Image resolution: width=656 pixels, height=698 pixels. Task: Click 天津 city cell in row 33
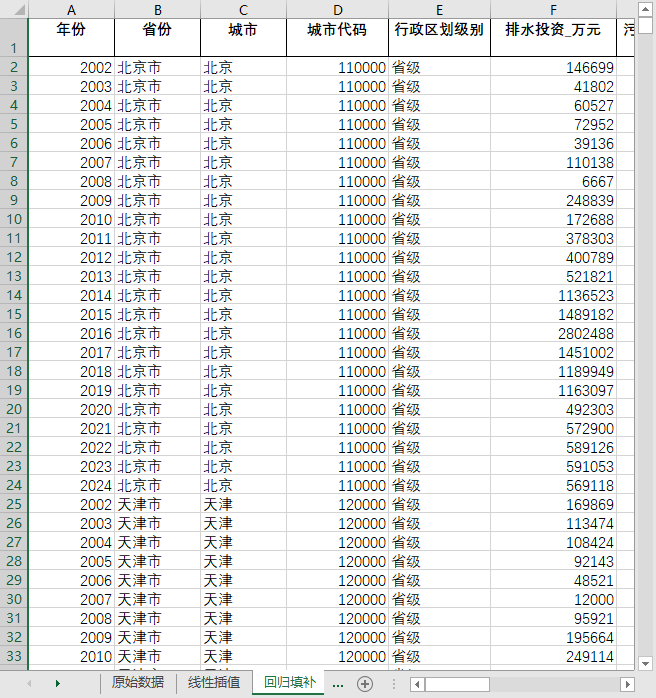click(x=243, y=656)
